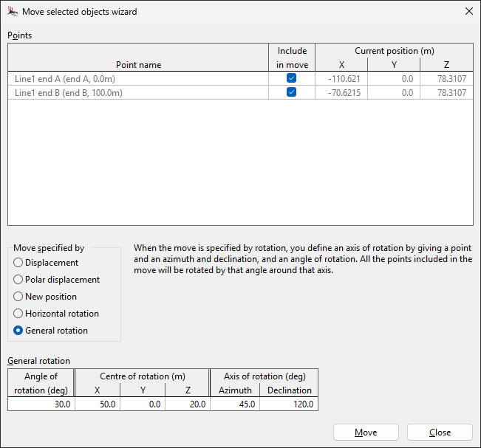Select the General rotation radio option
Screen dimensions: 481x448
click(51, 331)
